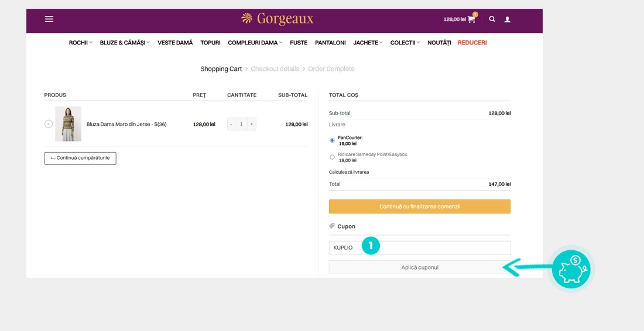Select FanCourier delivery option
Viewport: 644px width, 331px height.
point(332,140)
